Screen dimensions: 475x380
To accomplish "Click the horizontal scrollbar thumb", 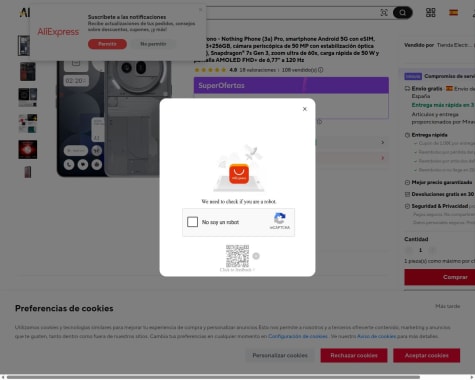I will 213,377.
